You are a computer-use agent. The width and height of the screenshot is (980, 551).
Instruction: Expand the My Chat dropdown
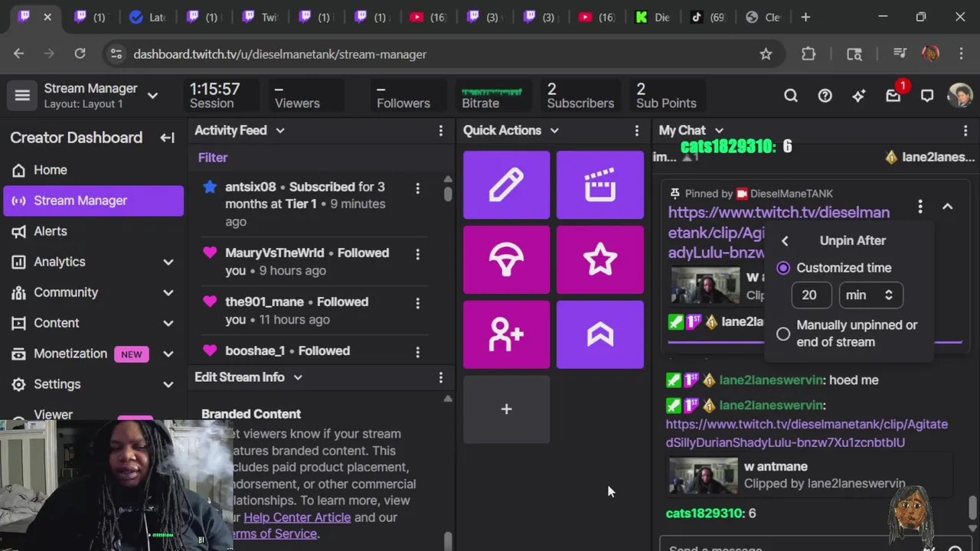[719, 131]
